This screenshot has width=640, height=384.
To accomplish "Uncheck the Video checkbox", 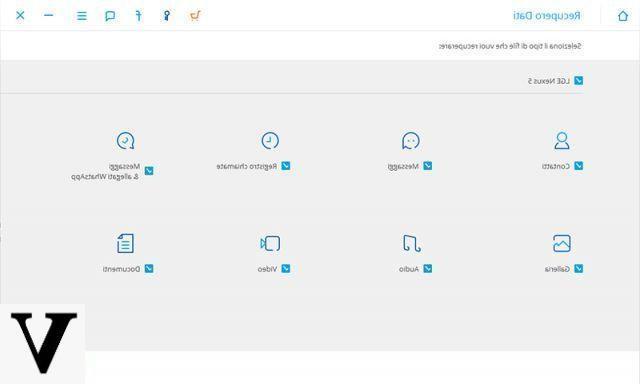I will 286,269.
